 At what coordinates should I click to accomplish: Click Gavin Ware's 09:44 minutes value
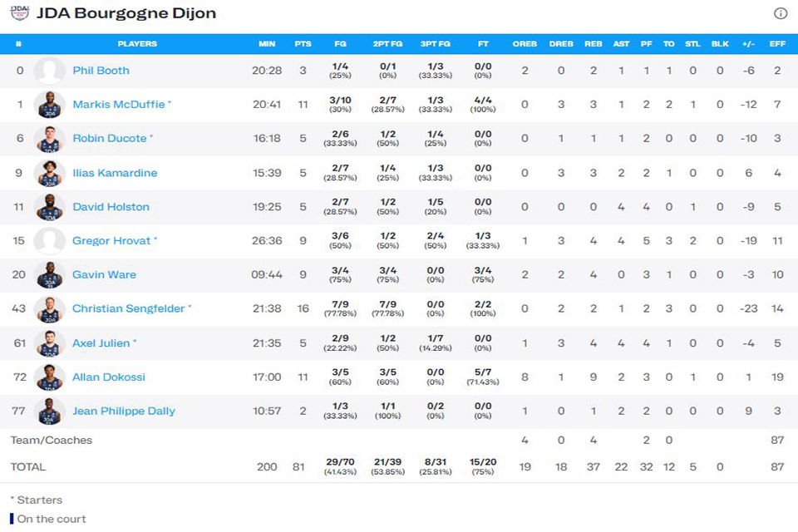(267, 274)
